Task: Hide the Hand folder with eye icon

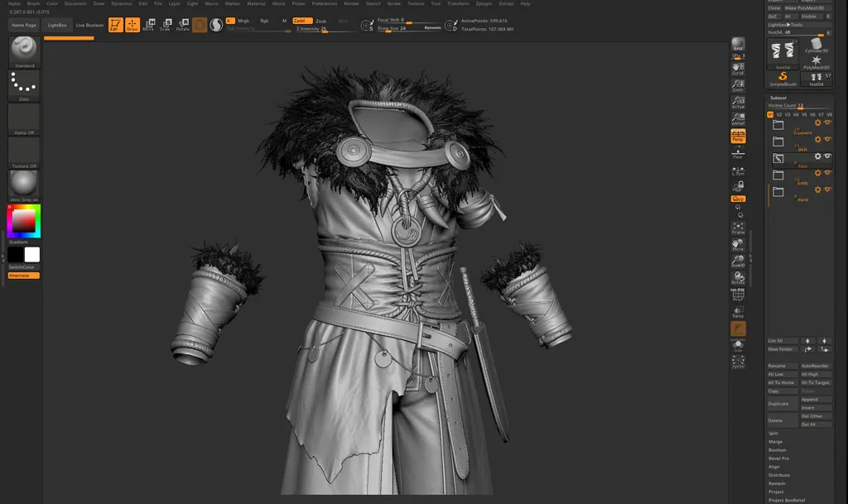Action: click(827, 190)
